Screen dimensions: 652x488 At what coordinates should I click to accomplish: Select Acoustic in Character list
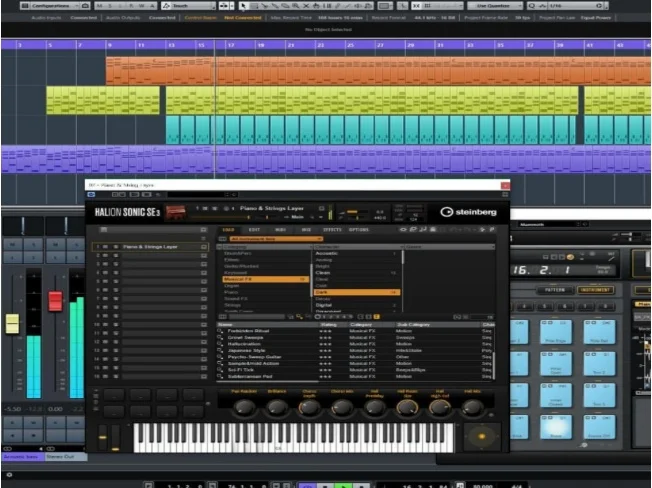[357, 253]
